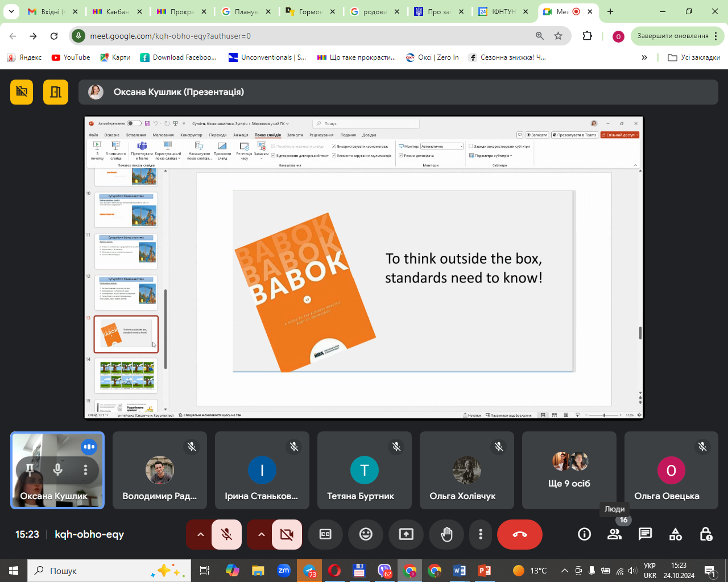This screenshot has width=728, height=582.
Task: Expand microphone audio settings arrow
Action: pos(200,534)
